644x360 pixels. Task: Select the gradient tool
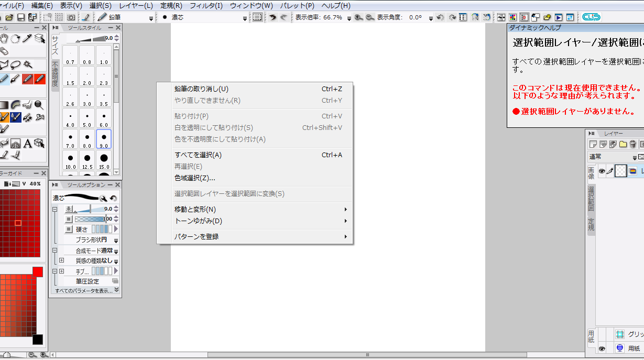pyautogui.click(x=4, y=105)
